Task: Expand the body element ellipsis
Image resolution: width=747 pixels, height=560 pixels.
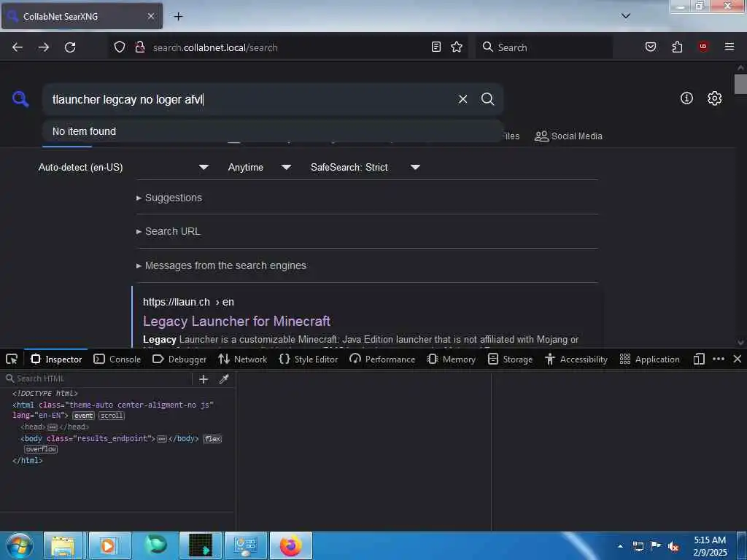Action: click(162, 439)
